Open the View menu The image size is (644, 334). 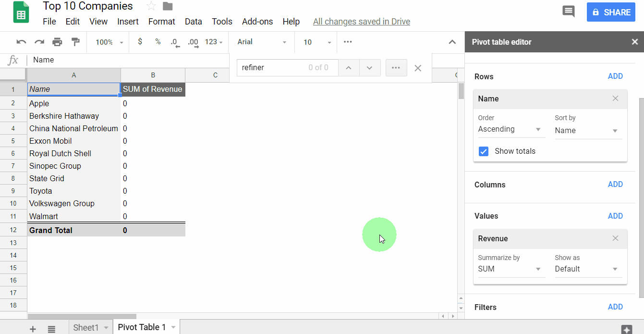(x=98, y=22)
